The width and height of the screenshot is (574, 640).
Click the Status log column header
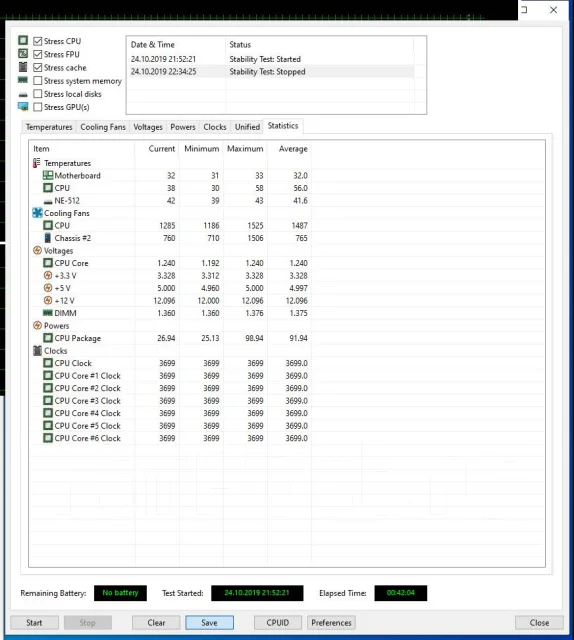[x=319, y=44]
